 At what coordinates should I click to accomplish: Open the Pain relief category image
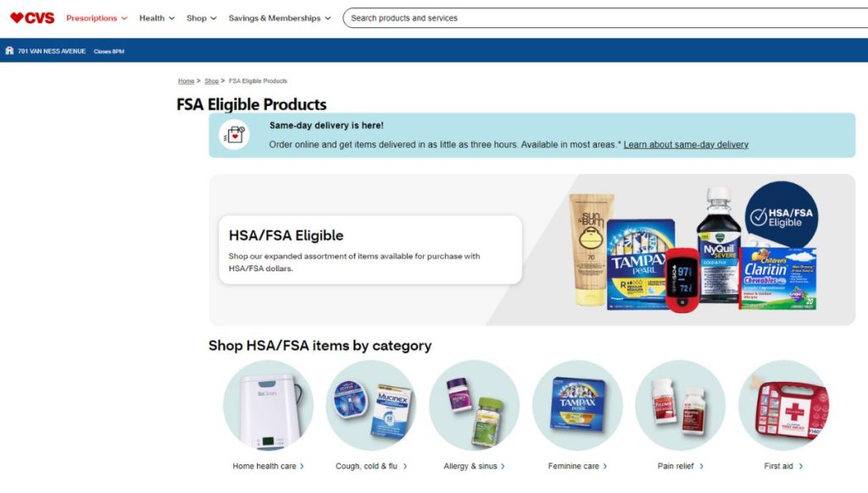pos(681,406)
